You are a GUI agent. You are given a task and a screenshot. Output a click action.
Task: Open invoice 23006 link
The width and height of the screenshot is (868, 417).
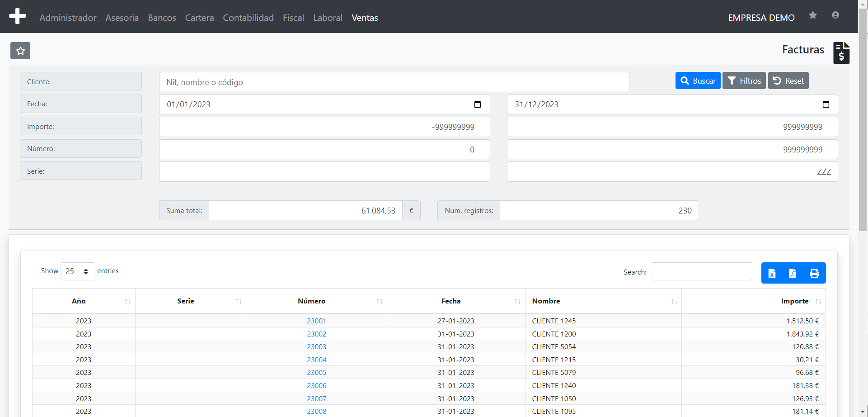pyautogui.click(x=316, y=385)
